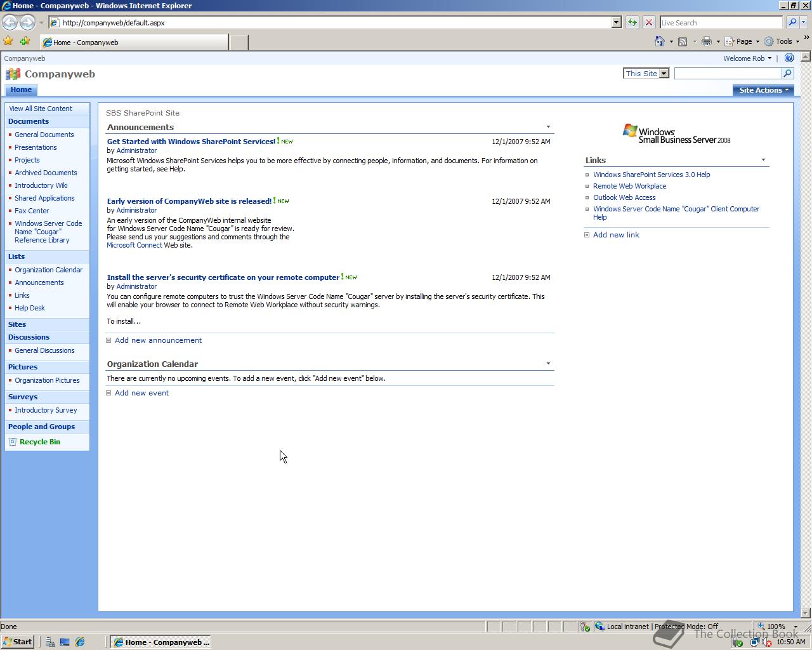
Task: Open the Tools menu
Action: (782, 41)
